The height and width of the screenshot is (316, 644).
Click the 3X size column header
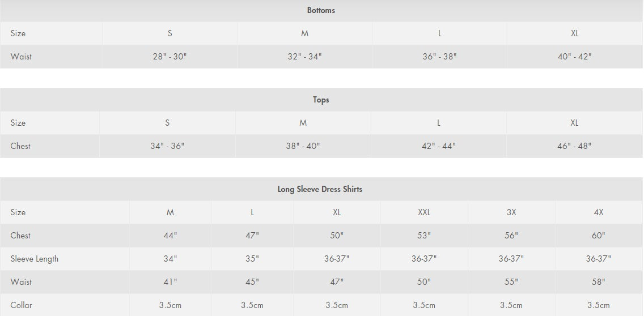coord(511,212)
